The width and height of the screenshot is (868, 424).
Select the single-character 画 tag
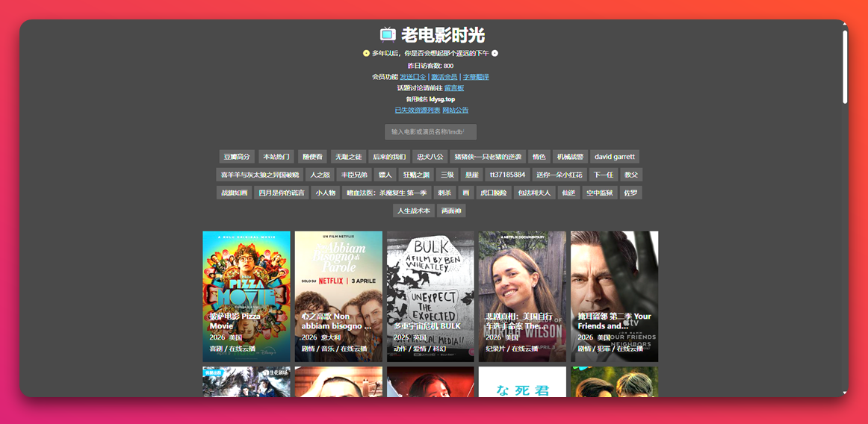(x=466, y=193)
